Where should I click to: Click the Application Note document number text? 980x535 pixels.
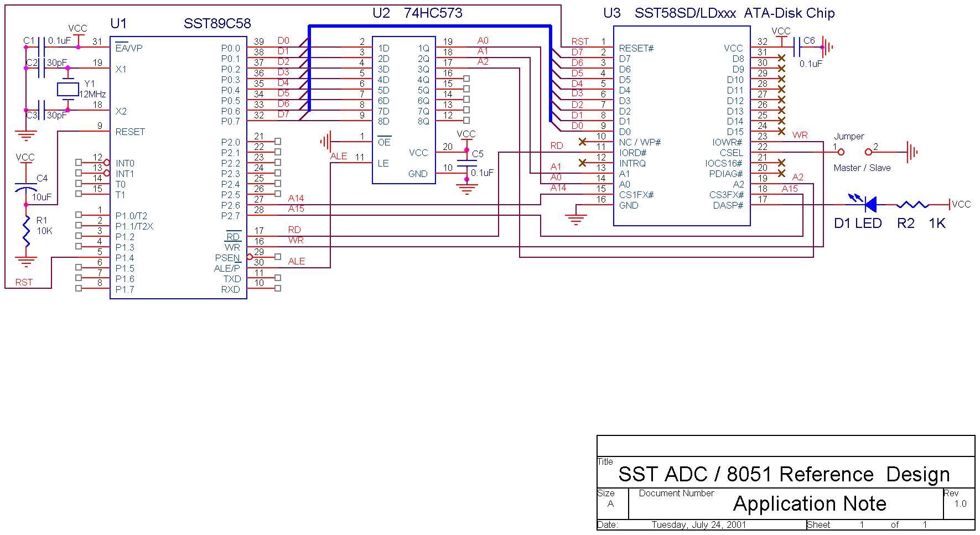pos(809,503)
